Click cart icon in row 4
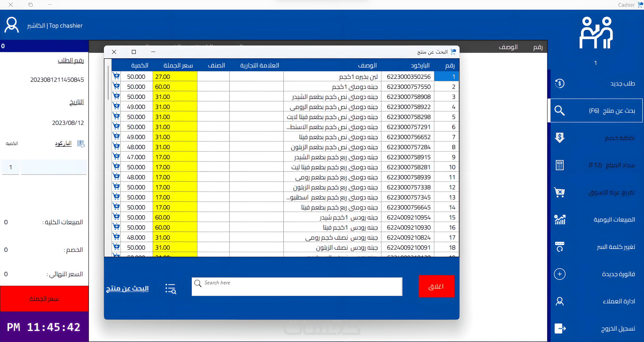This screenshot has height=342, width=644. pyautogui.click(x=116, y=107)
